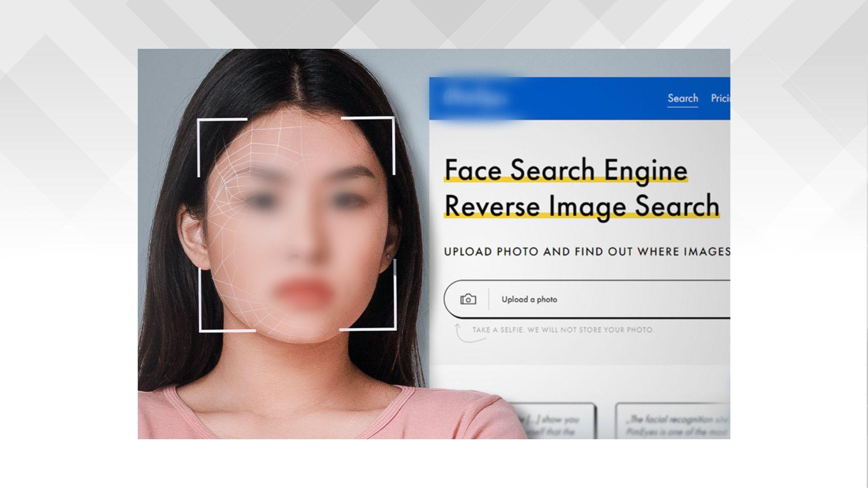The width and height of the screenshot is (868, 488).
Task: Click the 'Reverse Image Search' heading
Action: click(x=582, y=206)
